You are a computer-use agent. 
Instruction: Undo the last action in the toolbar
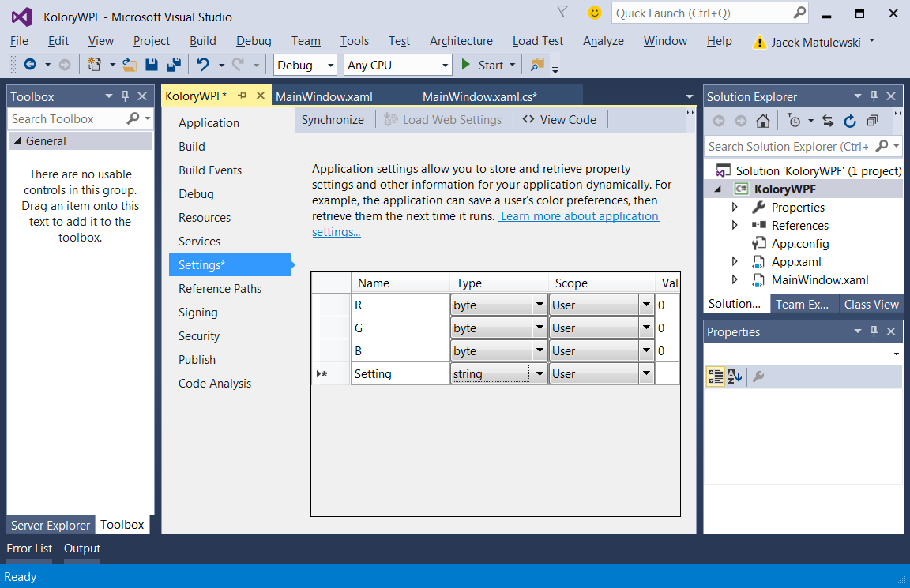click(x=202, y=65)
